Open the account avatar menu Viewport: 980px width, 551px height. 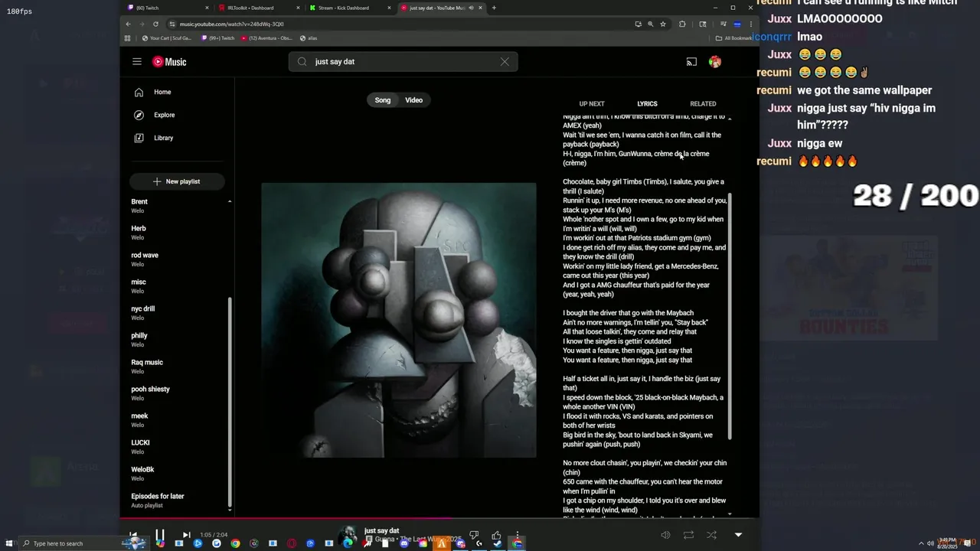coord(714,62)
